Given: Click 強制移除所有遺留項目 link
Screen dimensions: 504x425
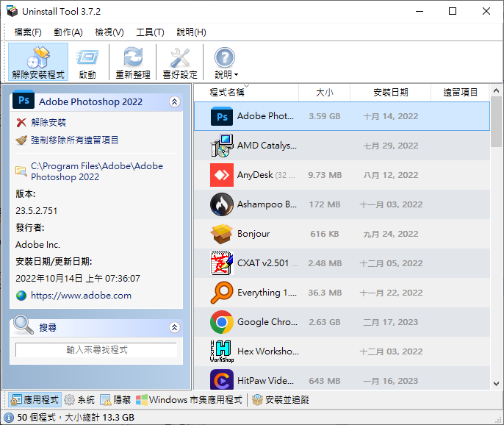Looking at the screenshot, I should coord(75,140).
